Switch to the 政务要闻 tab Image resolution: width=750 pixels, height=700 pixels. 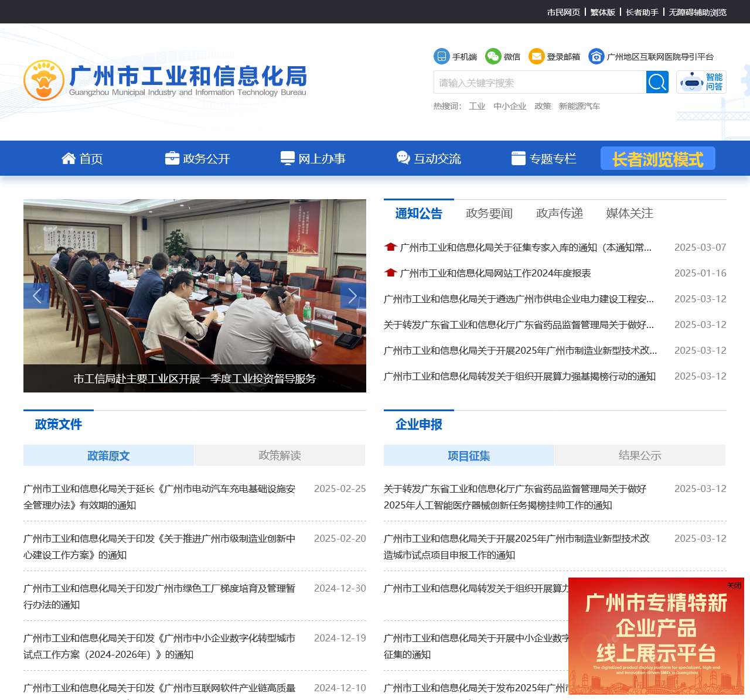[x=489, y=213]
